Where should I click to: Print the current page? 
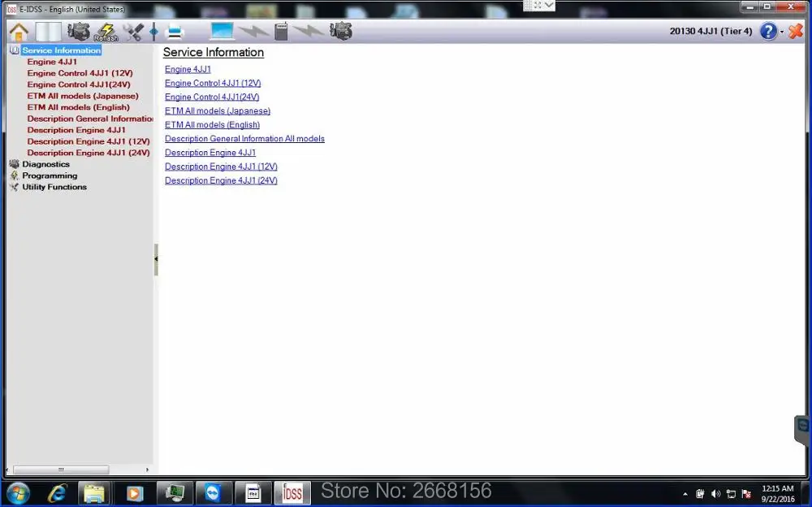[x=175, y=32]
